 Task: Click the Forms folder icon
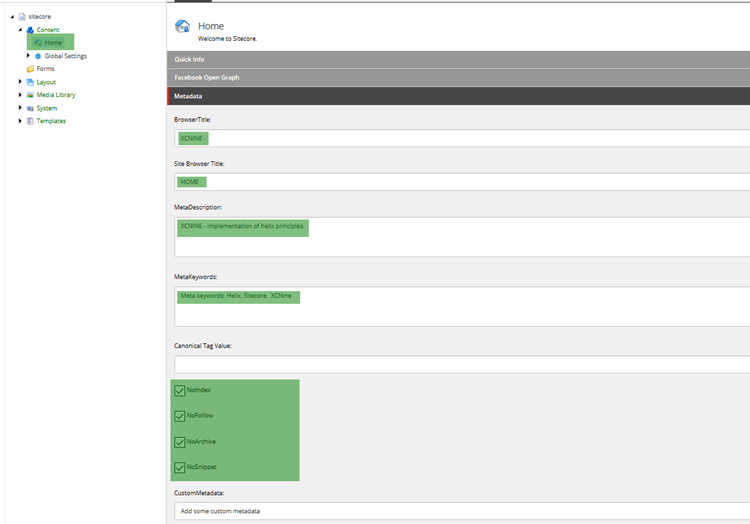pos(30,69)
